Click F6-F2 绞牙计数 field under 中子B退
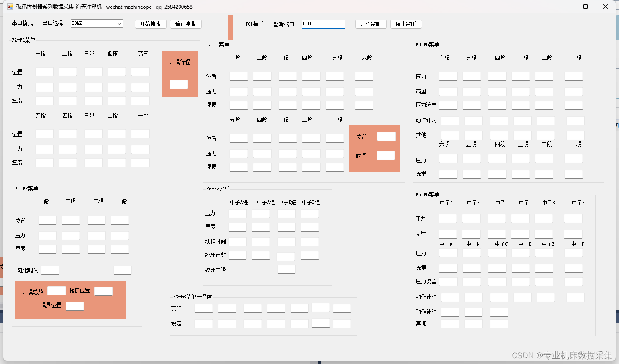 [310, 255]
